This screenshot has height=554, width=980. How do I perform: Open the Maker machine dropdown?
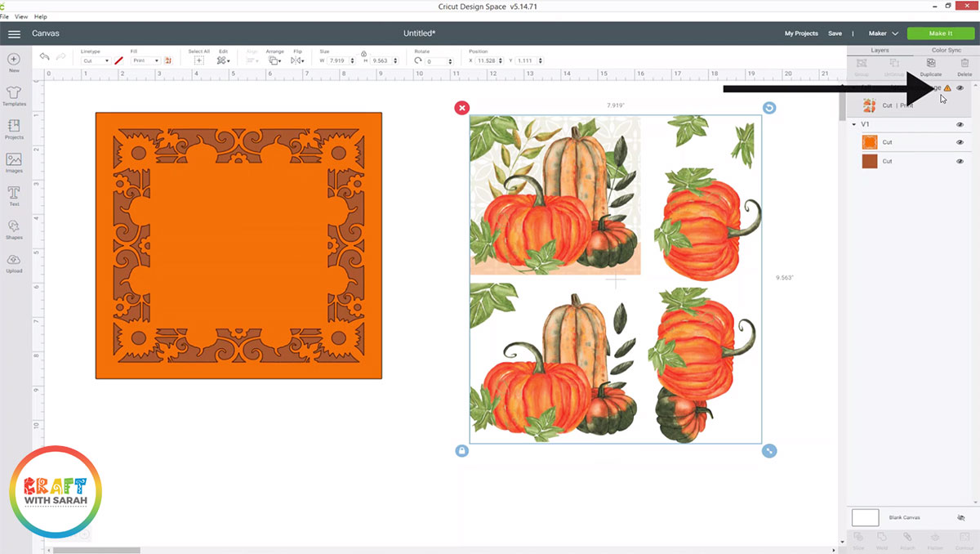click(x=883, y=34)
